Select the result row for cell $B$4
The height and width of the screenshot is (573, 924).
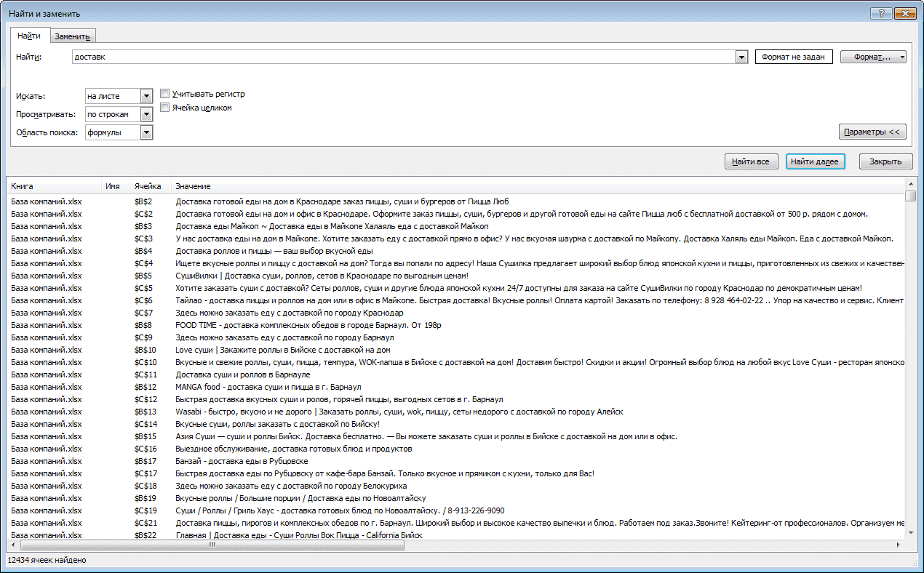pyautogui.click(x=455, y=251)
